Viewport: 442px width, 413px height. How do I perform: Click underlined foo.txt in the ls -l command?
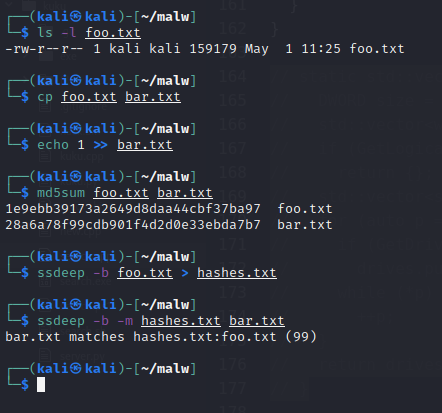tap(113, 33)
